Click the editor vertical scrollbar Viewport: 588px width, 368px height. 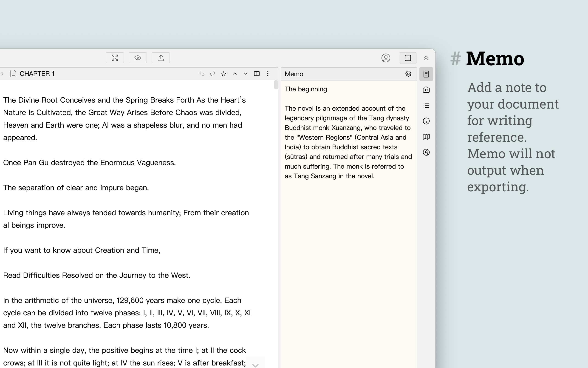coord(276,84)
